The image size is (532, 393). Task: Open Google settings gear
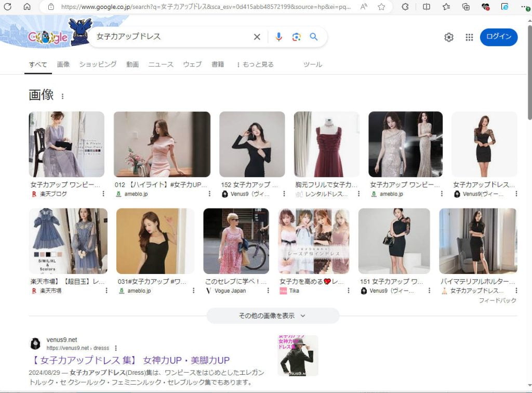point(449,37)
